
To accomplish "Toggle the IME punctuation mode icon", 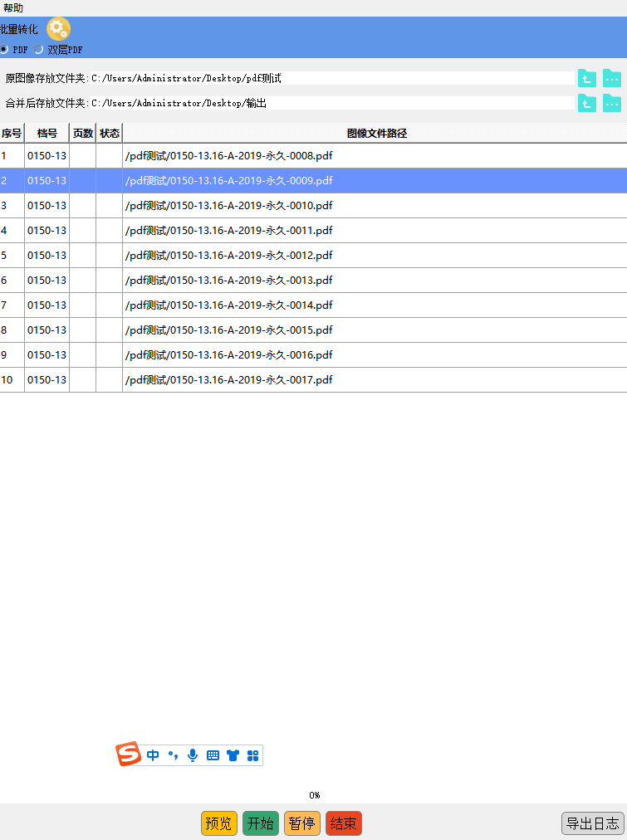I will pyautogui.click(x=173, y=755).
